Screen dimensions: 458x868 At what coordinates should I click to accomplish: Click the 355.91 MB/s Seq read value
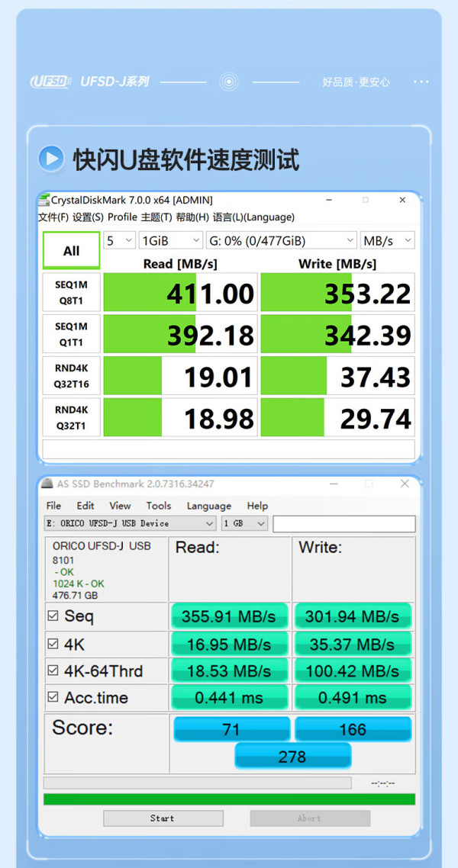click(x=230, y=616)
